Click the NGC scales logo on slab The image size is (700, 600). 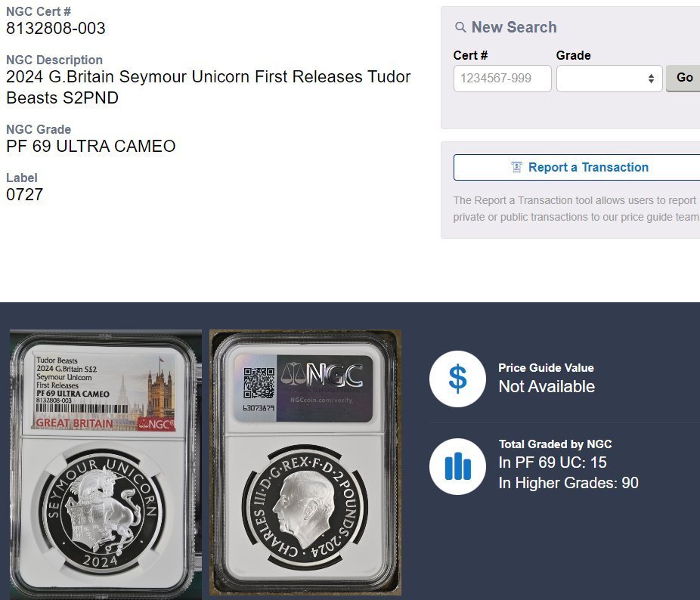point(322,375)
